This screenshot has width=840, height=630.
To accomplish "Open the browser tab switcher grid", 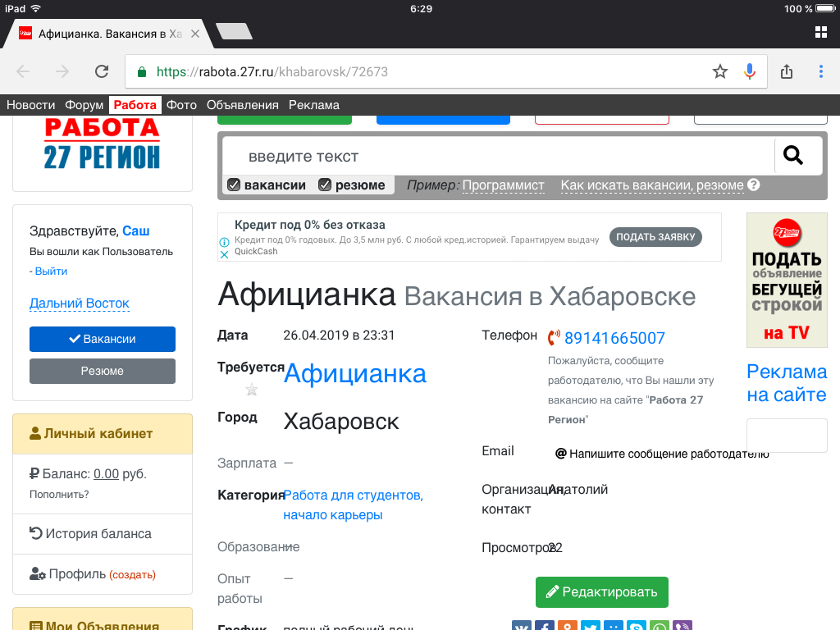I will [x=820, y=33].
